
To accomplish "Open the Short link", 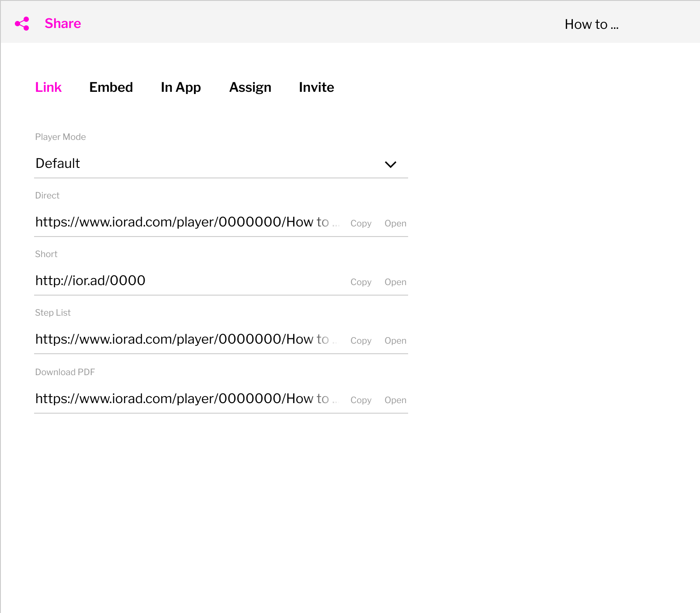I will [395, 282].
